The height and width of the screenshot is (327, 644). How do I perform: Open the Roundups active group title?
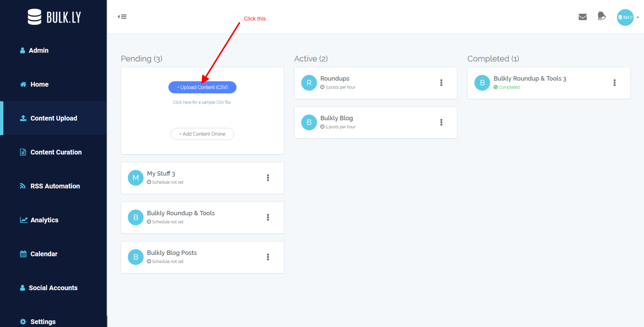(x=335, y=79)
